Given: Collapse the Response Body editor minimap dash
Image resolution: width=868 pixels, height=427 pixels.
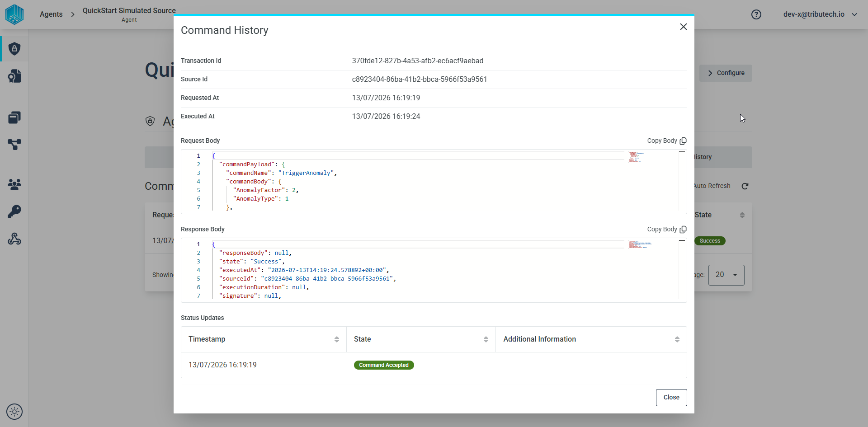Looking at the screenshot, I should 682,241.
